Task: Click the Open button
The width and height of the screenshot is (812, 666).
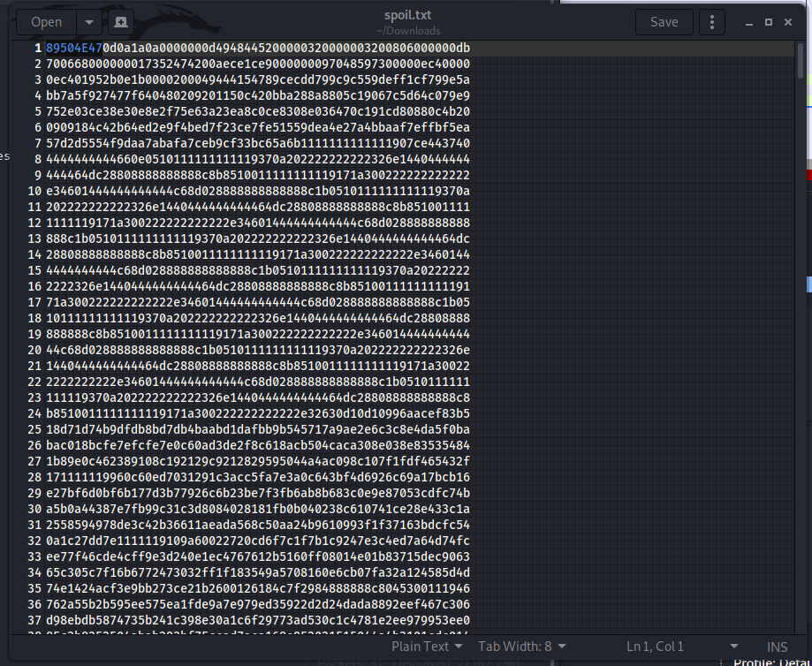Action: [47, 22]
